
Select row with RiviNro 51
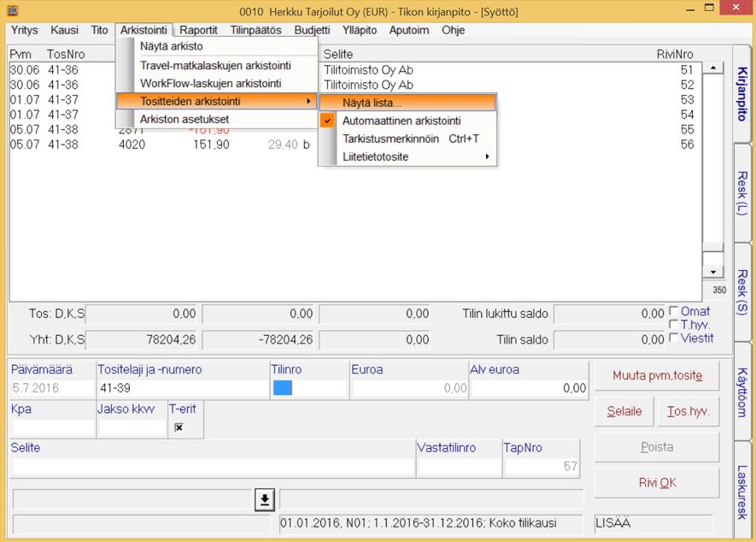(x=355, y=70)
